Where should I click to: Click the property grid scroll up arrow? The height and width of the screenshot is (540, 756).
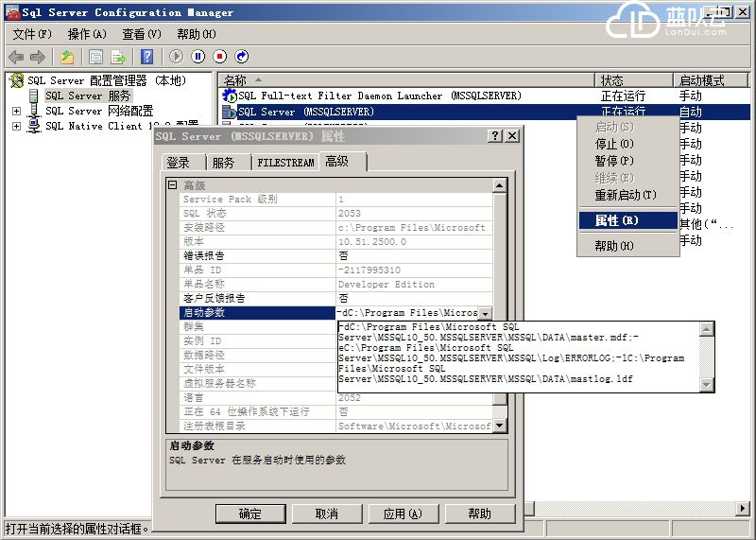pyautogui.click(x=500, y=185)
